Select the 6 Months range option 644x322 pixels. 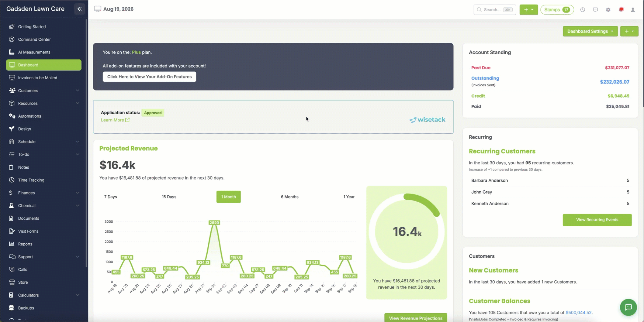(289, 197)
